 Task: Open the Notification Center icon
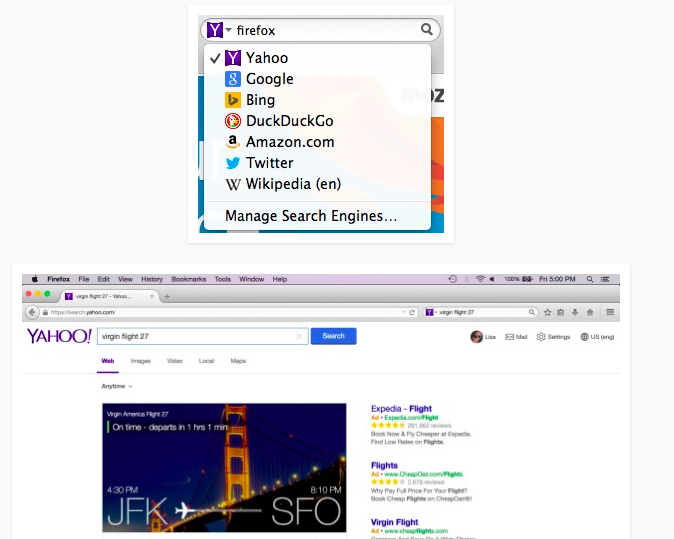point(605,279)
